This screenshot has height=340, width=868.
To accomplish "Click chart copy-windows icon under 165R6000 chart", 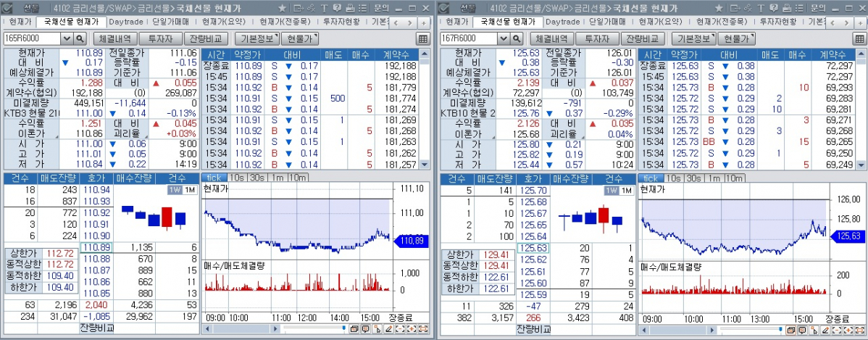I will tap(355, 328).
